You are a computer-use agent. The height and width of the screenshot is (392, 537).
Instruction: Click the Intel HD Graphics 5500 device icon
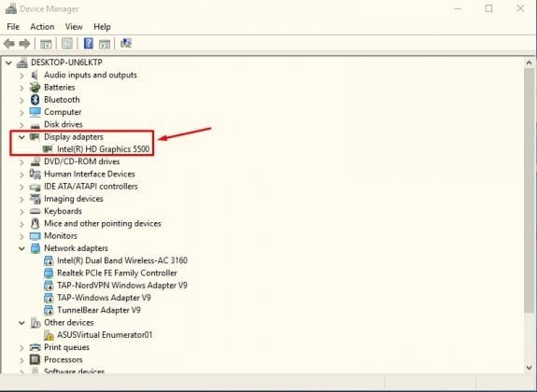point(48,149)
